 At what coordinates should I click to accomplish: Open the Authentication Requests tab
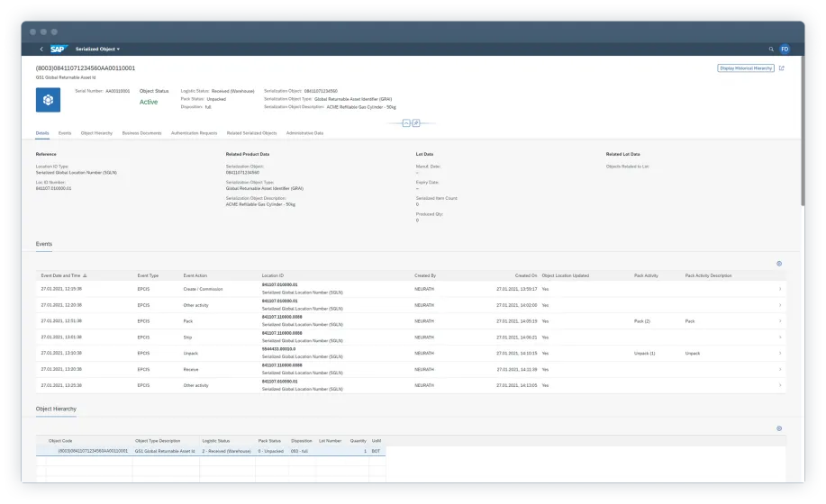[194, 132]
